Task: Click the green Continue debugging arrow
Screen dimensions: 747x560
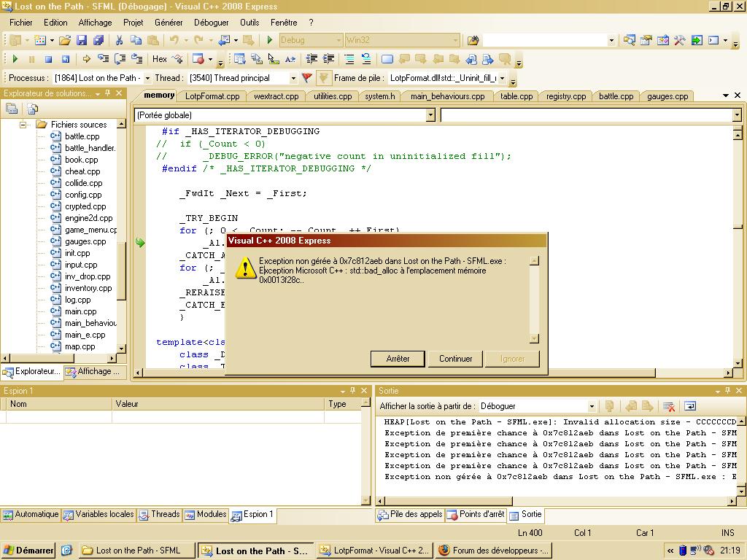Action: pyautogui.click(x=15, y=59)
